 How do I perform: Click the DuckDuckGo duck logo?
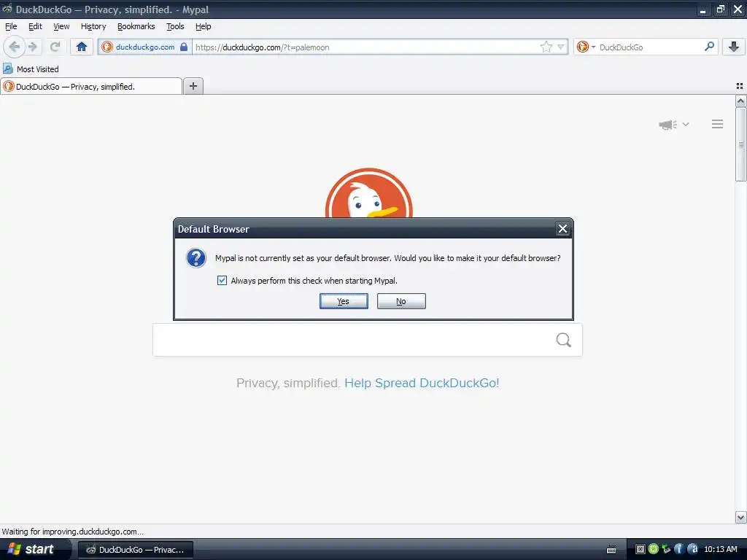pos(368,192)
